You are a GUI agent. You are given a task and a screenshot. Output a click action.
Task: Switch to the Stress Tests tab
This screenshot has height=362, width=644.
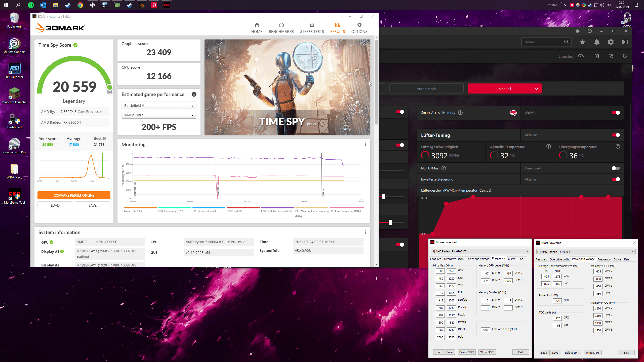pos(312,28)
